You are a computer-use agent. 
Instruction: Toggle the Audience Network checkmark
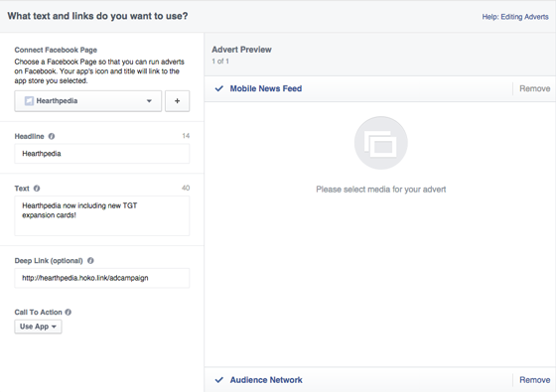tap(219, 379)
